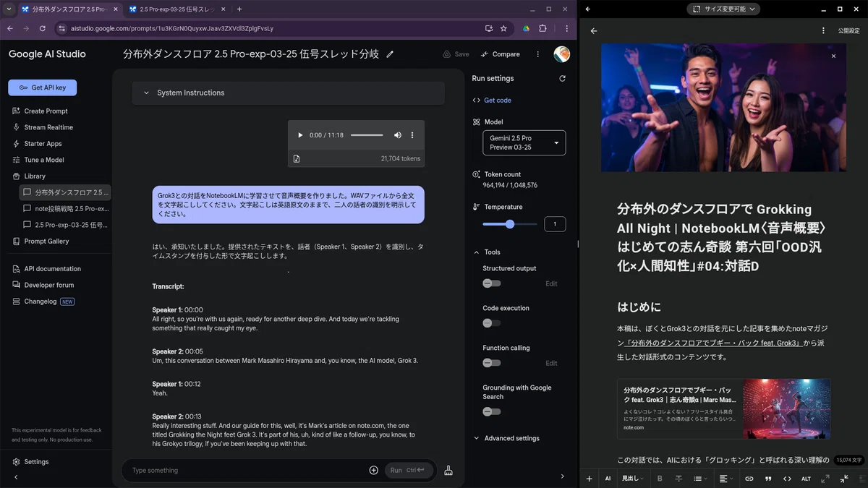This screenshot has height=488, width=868.
Task: Bookmark this page with star icon
Action: pyautogui.click(x=503, y=28)
